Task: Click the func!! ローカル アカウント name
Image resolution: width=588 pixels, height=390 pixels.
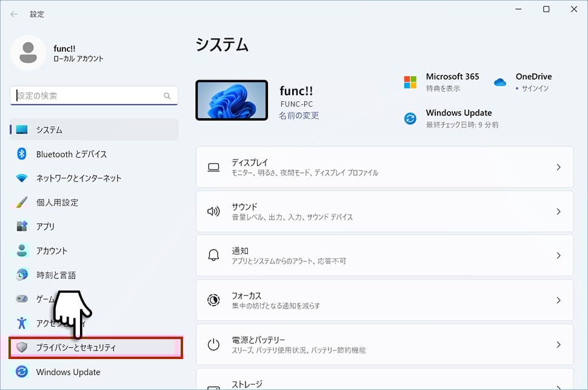Action: tap(78, 53)
